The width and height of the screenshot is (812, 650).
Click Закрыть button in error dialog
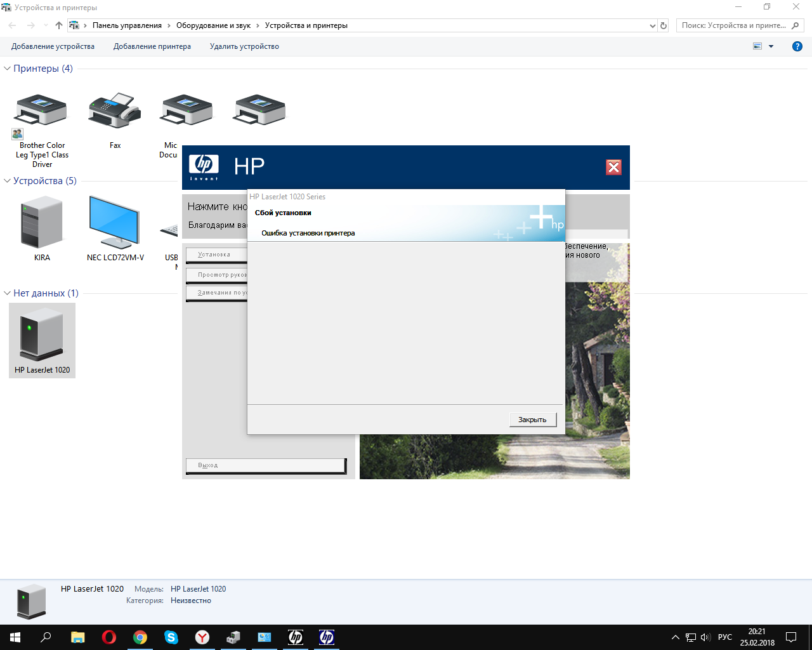[x=533, y=420]
